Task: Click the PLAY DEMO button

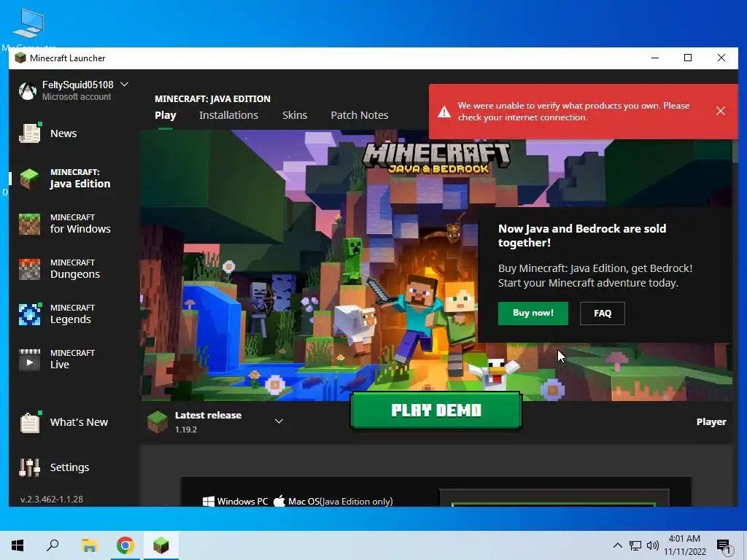Action: tap(436, 411)
